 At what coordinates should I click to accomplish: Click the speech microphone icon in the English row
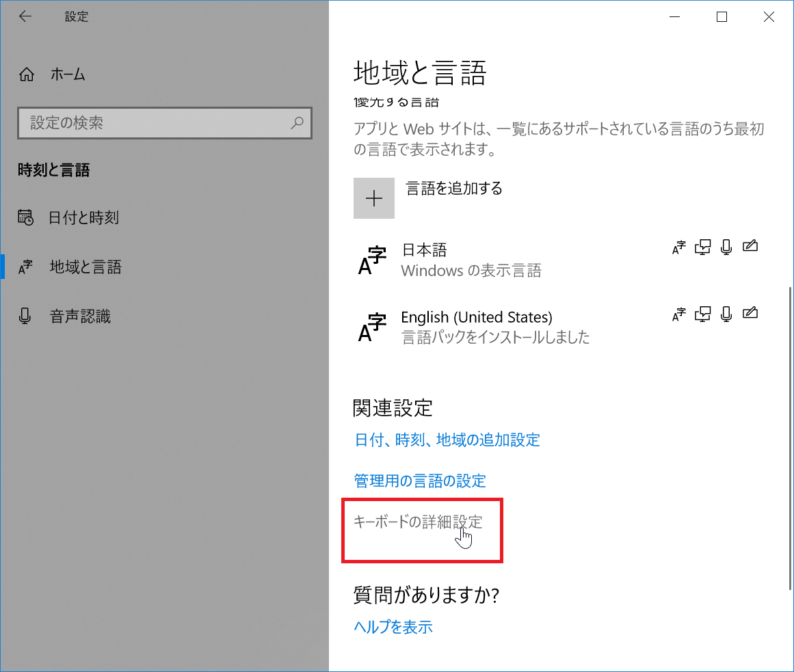point(726,314)
